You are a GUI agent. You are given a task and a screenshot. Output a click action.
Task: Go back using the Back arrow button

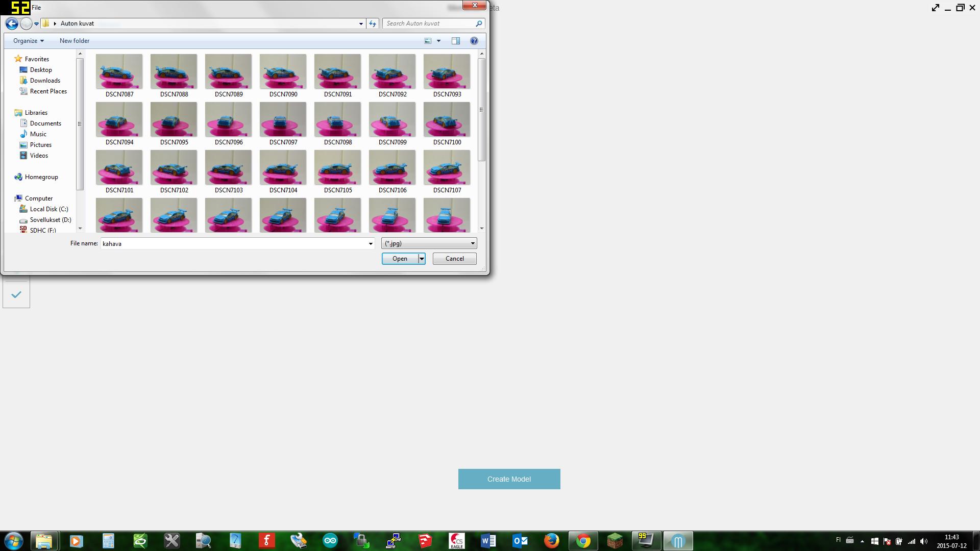coord(12,23)
